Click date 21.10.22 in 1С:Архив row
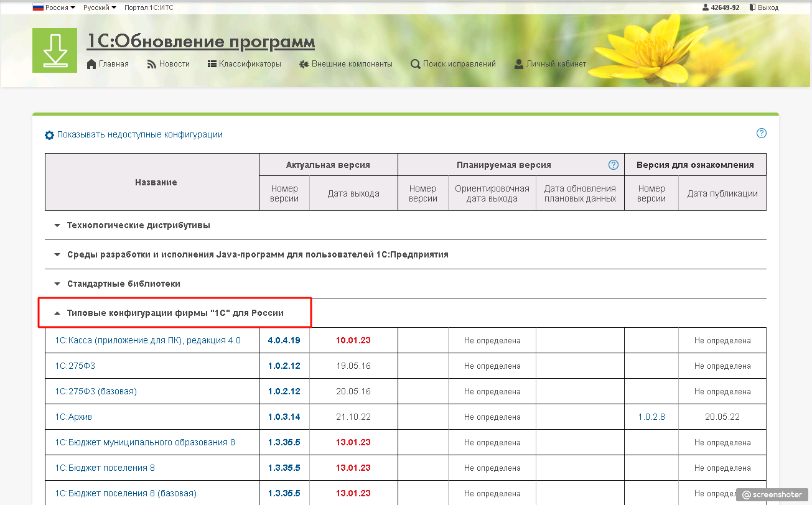The width and height of the screenshot is (812, 505). pos(353,417)
